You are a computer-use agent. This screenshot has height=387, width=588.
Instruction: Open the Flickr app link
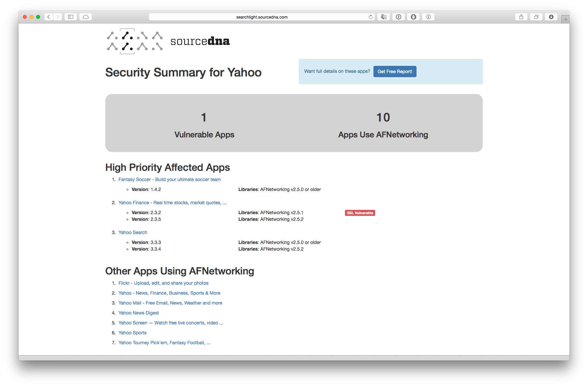tap(164, 283)
